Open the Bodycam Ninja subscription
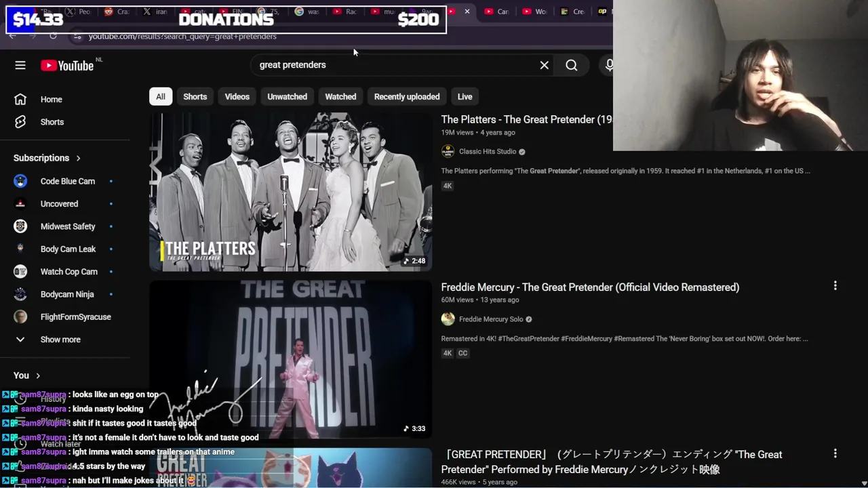 click(x=67, y=294)
